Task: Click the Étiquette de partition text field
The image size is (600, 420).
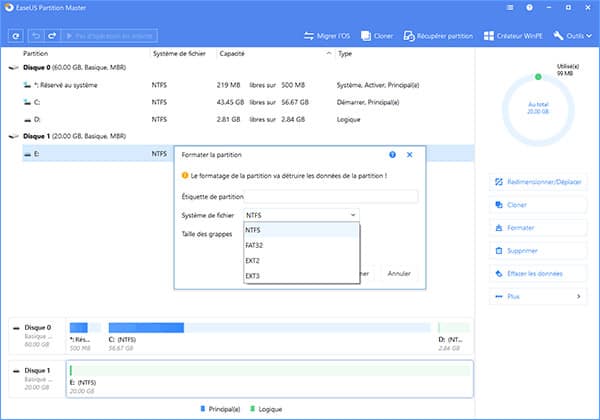Action: [x=330, y=196]
